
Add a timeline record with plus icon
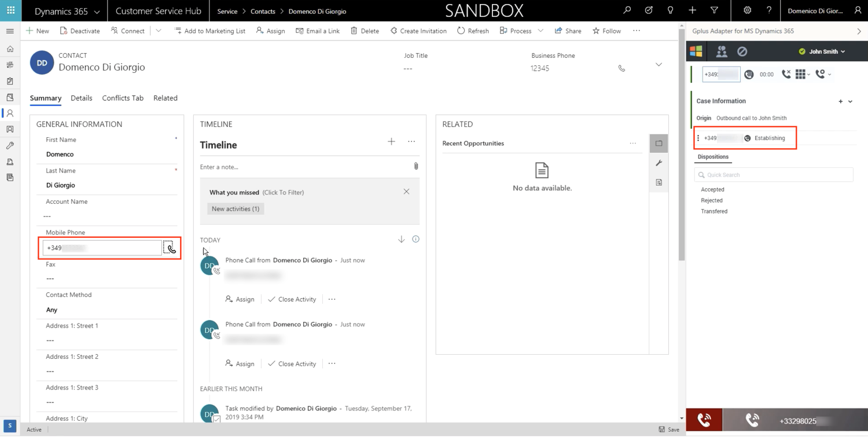coord(391,141)
